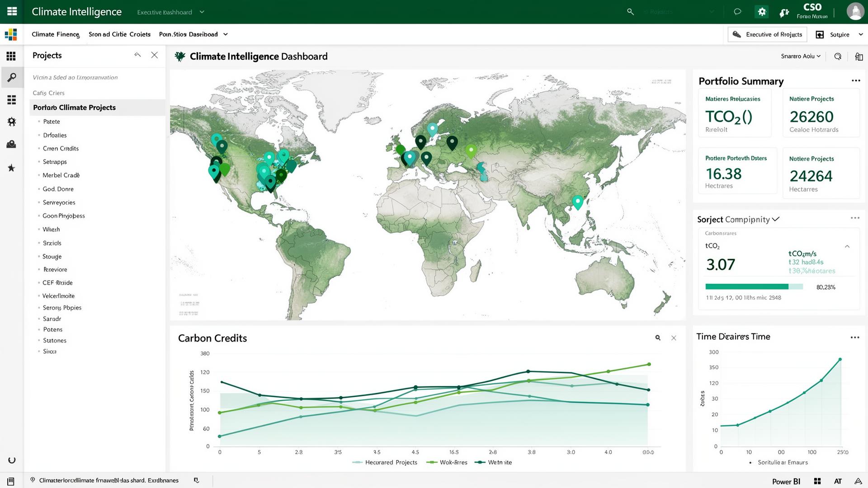Close the Projects panel

[154, 55]
